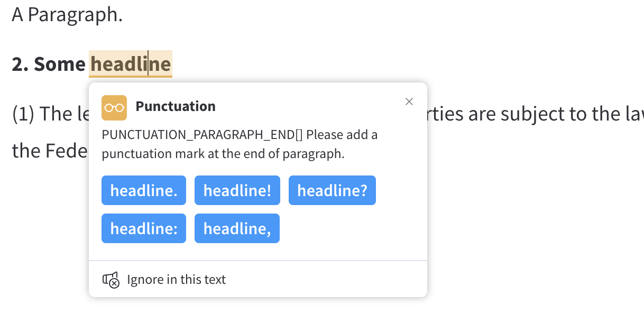Choose the 'headline?' correction

(x=332, y=190)
